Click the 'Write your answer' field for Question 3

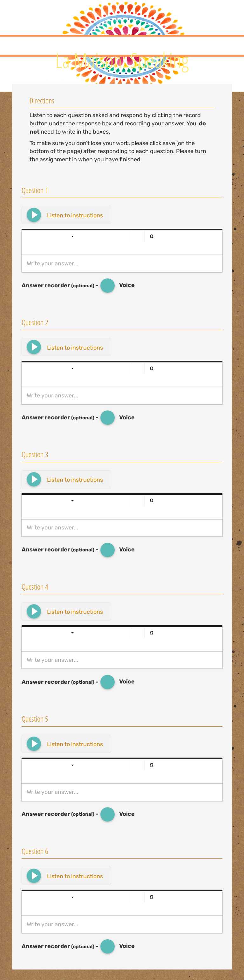[x=122, y=528]
